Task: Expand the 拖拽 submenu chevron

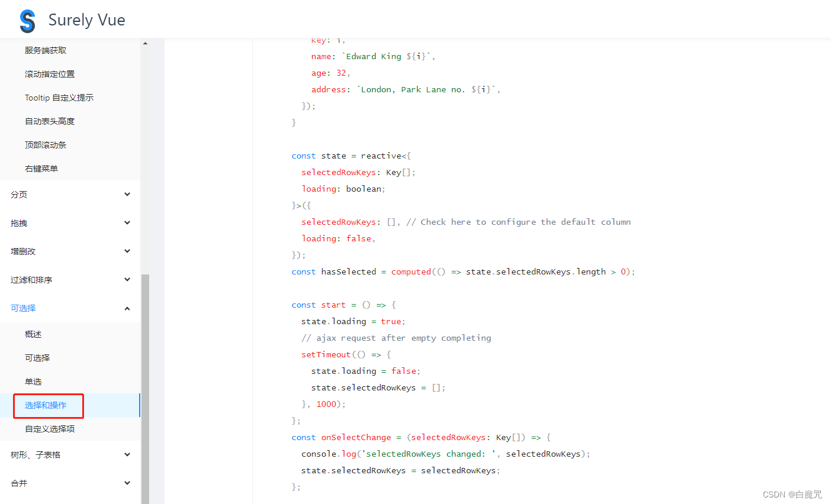Action: click(127, 222)
